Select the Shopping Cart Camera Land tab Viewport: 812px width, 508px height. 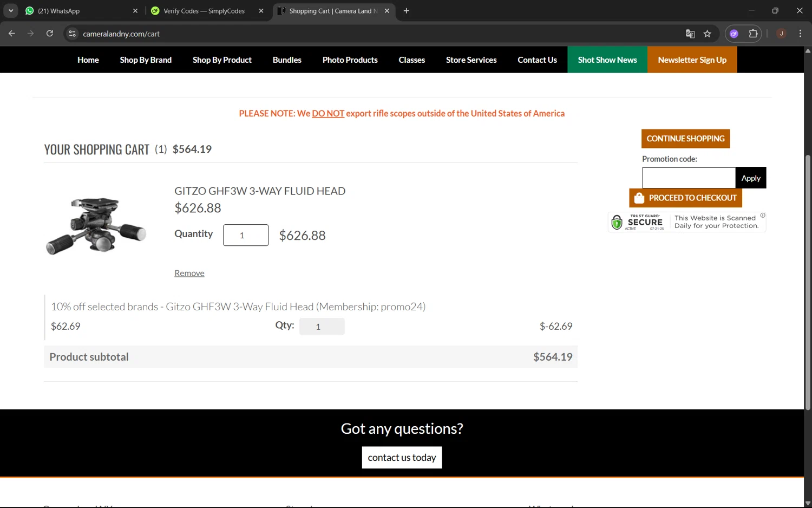pyautogui.click(x=333, y=11)
